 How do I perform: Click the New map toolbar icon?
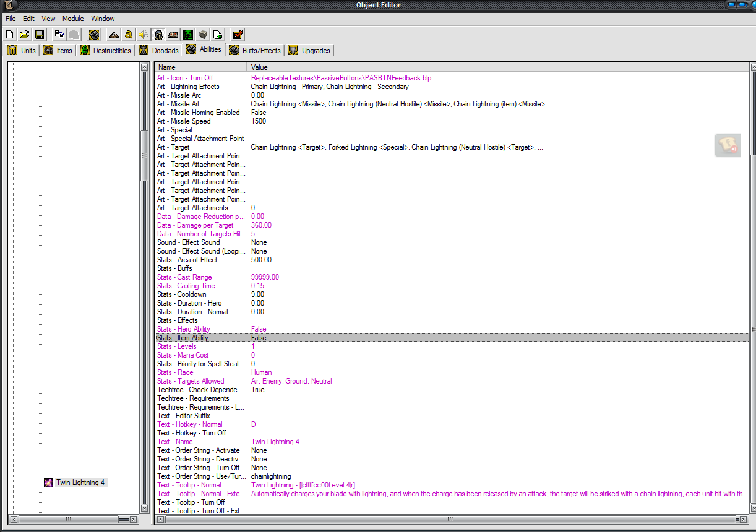pos(9,35)
